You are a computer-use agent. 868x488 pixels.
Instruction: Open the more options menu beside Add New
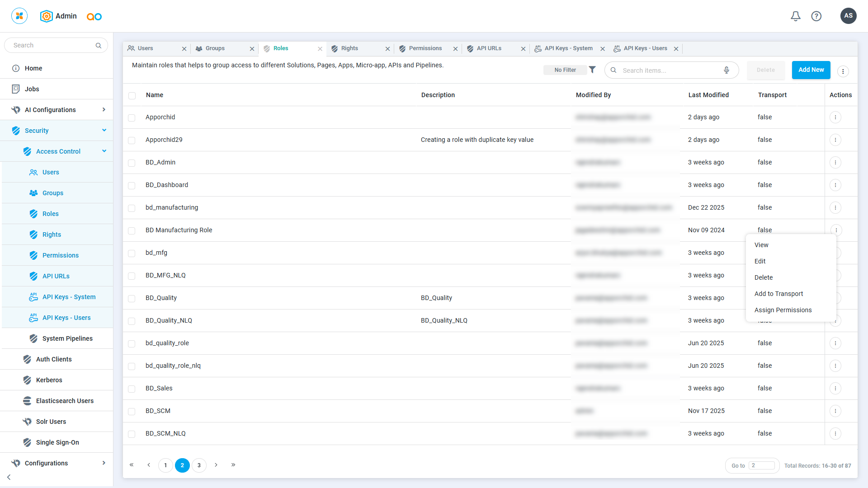coord(843,71)
